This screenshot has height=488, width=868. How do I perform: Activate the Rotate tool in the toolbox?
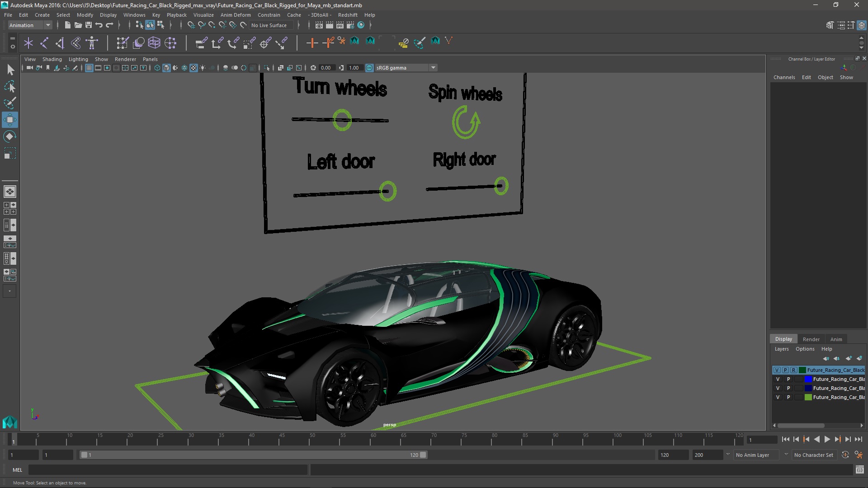pyautogui.click(x=10, y=136)
